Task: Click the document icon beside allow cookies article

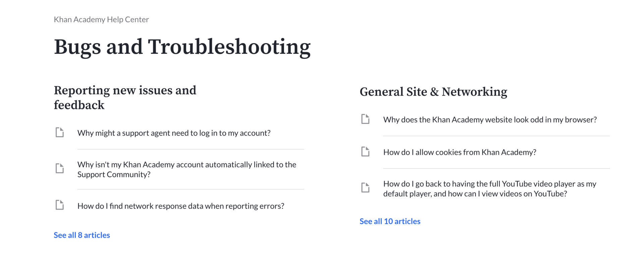Action: tap(365, 151)
